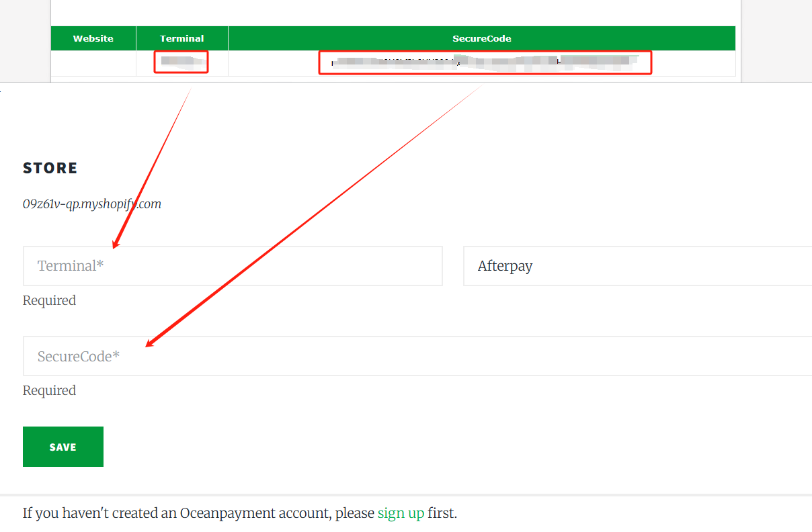Click the empty Website table cell
Image resolution: width=812 pixels, height=532 pixels.
[x=93, y=62]
